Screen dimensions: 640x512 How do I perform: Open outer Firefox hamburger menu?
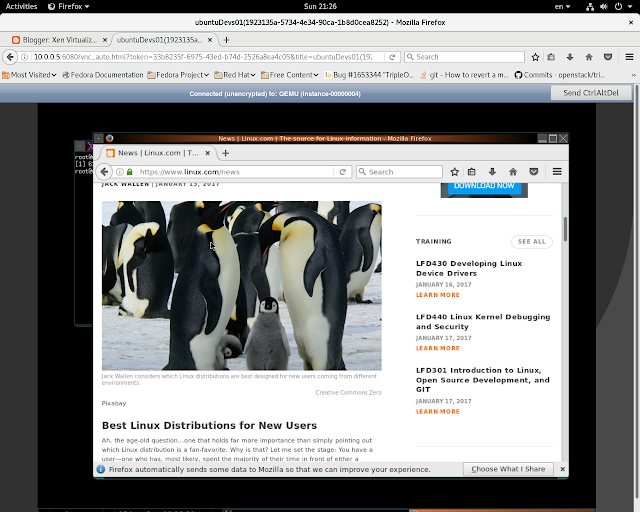coord(629,57)
